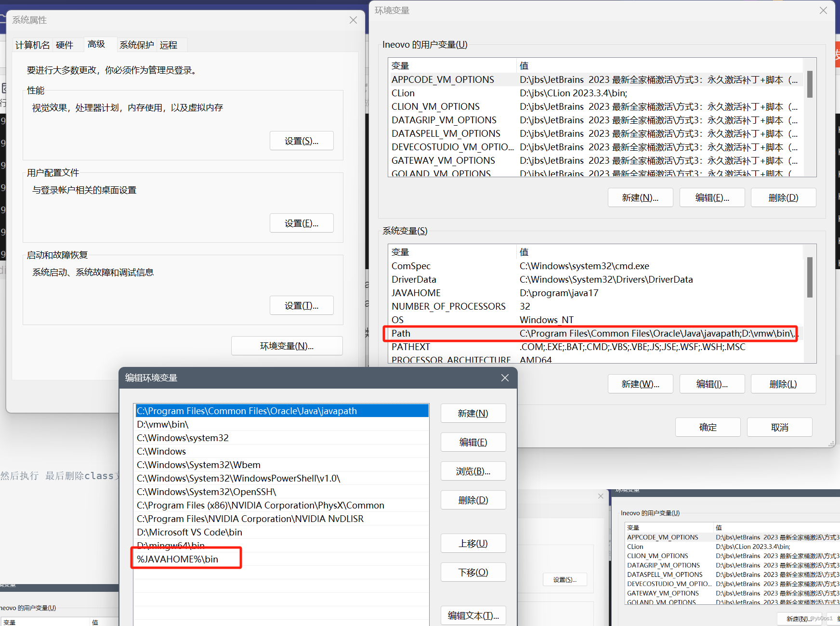Click 编辑文本(T) button

473,615
